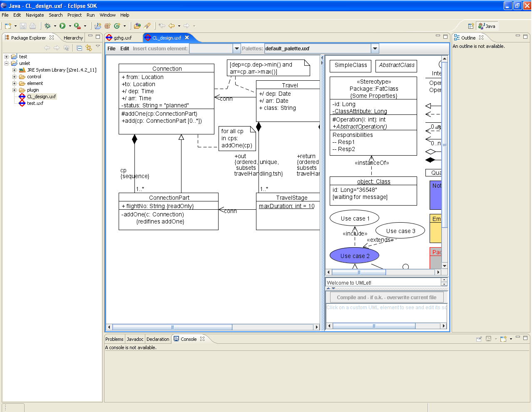Open the Insert custom element dropdown
This screenshot has width=532, height=412.
[x=236, y=49]
